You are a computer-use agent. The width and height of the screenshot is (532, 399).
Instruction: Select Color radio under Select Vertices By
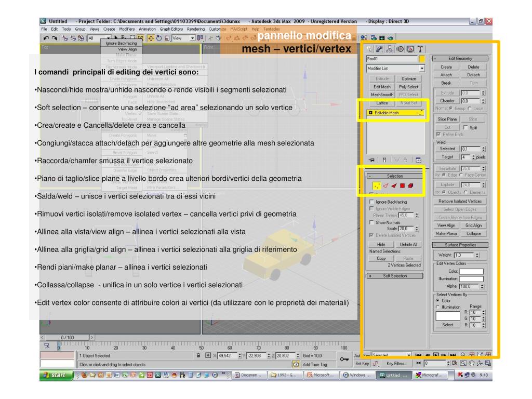(x=437, y=301)
